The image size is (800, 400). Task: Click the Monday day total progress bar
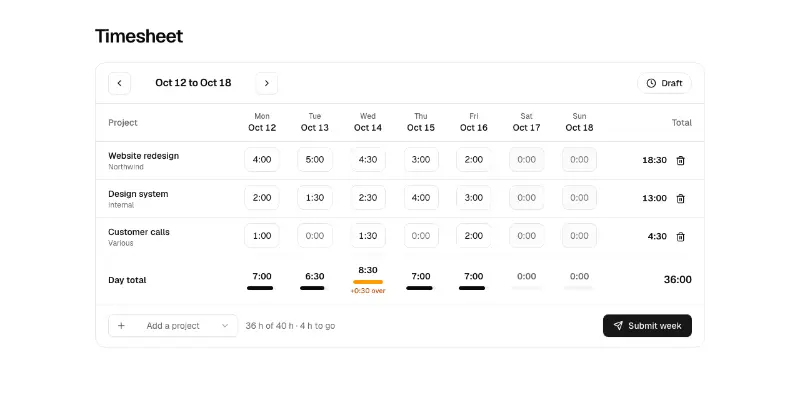(x=260, y=288)
